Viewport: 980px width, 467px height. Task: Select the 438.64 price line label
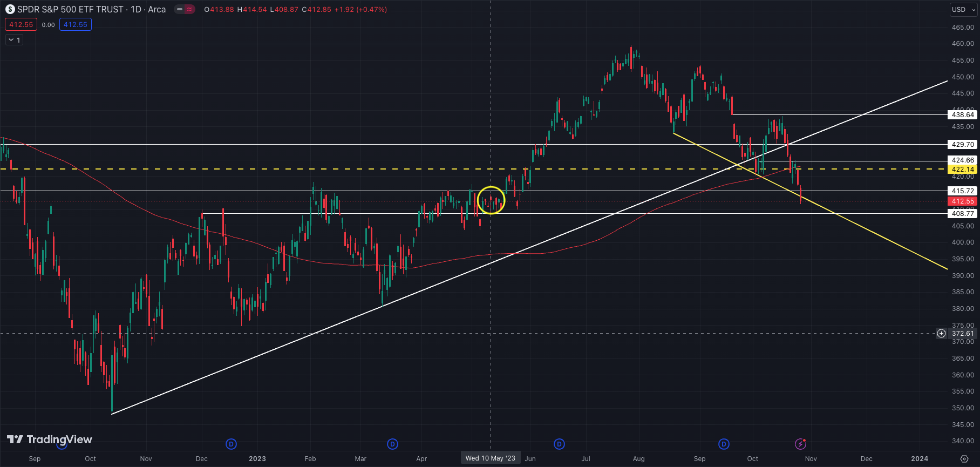point(963,114)
